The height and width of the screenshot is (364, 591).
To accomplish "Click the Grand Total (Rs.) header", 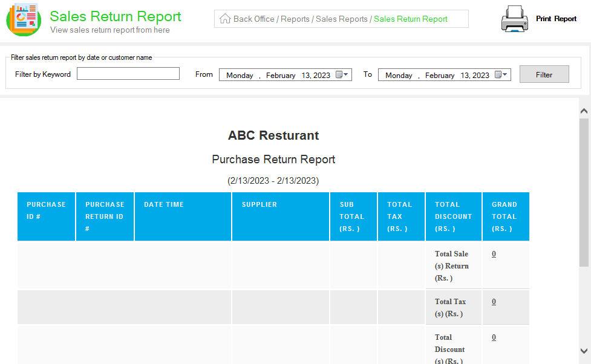I will 506,216.
